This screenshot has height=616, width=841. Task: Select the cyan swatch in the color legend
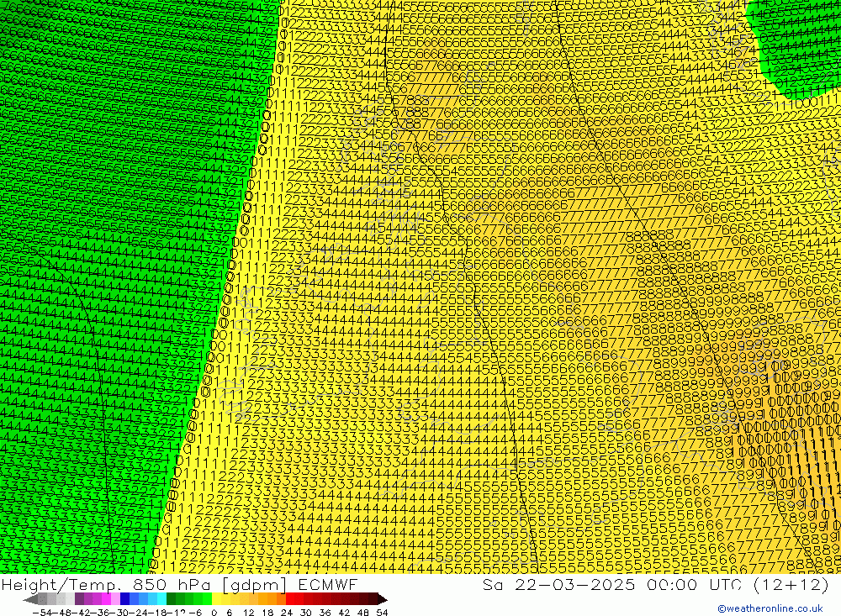coord(161,599)
